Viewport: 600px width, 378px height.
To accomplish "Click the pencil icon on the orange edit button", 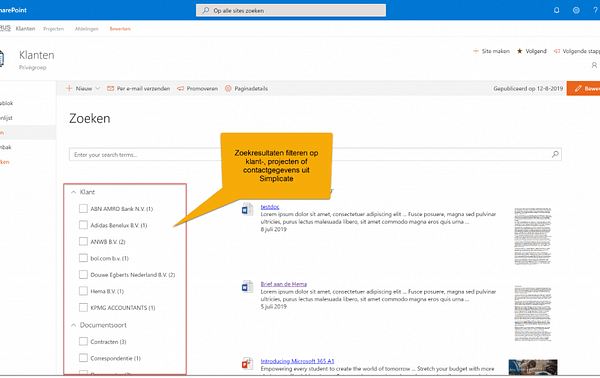I will click(578, 88).
